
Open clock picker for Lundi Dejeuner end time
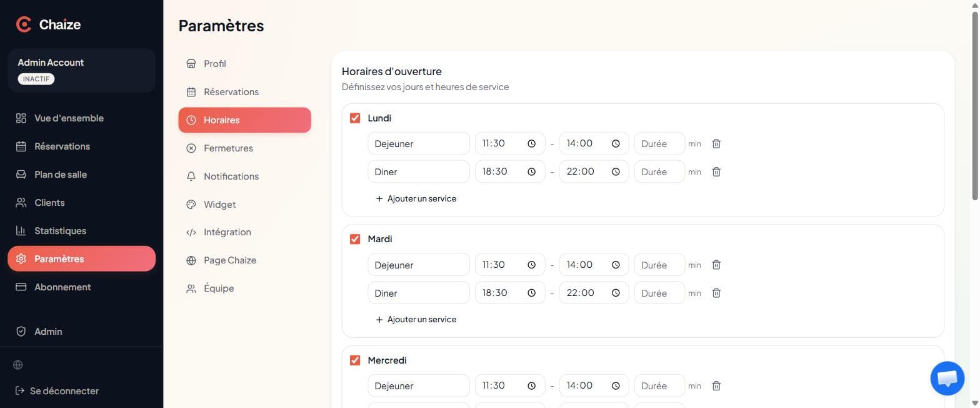[x=616, y=143]
